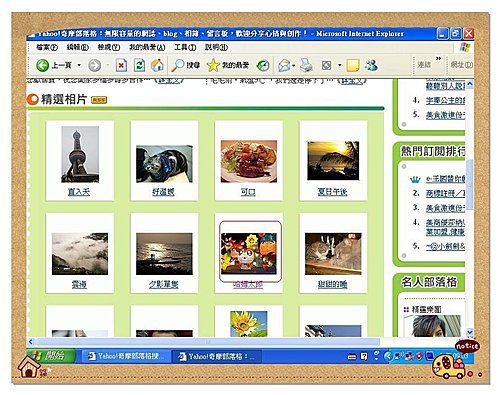Open the food plate photo thumbnail
500x395 pixels.
coord(249,161)
